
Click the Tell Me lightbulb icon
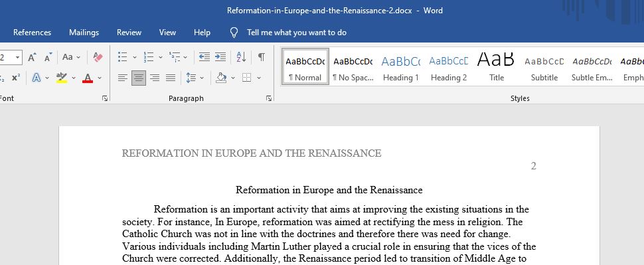pos(234,33)
